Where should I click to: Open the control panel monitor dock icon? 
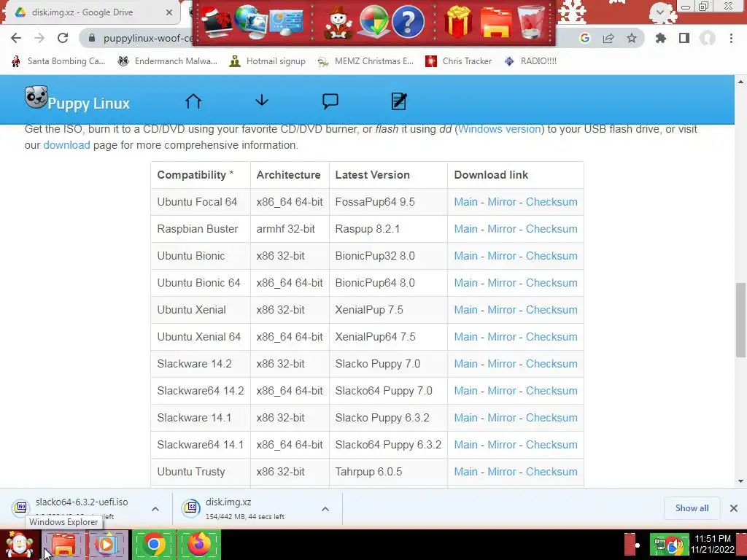[x=286, y=23]
